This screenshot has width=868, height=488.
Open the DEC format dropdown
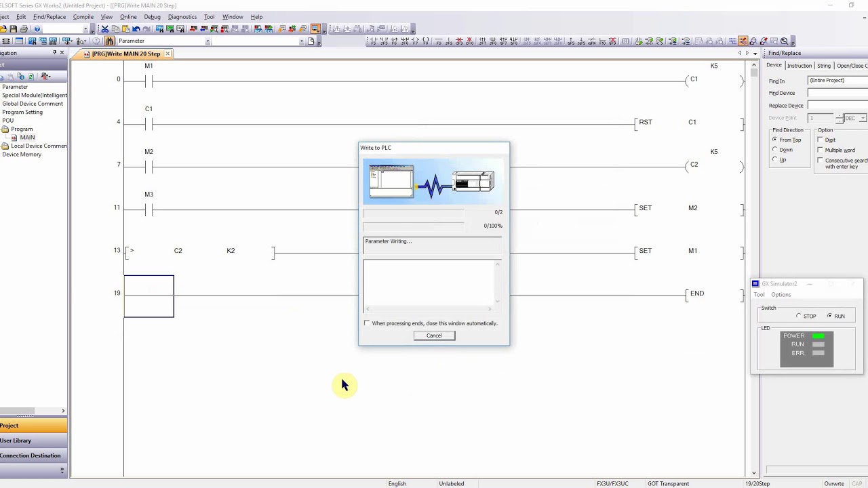863,118
